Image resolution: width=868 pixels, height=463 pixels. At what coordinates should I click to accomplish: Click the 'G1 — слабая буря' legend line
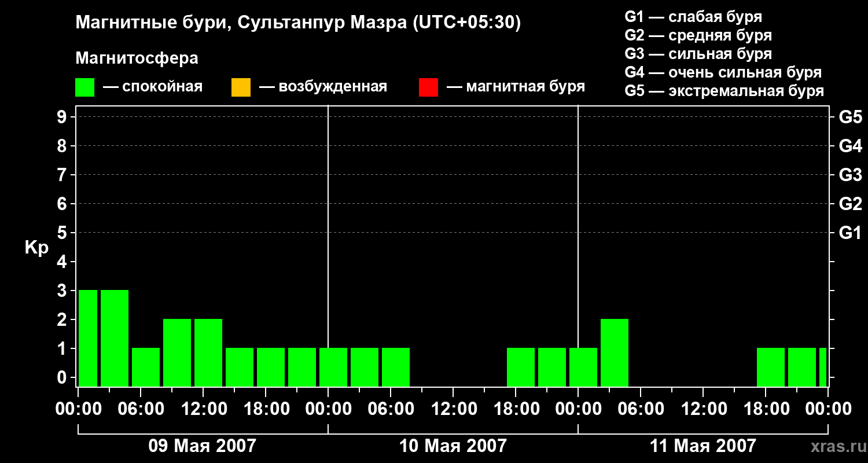(693, 17)
